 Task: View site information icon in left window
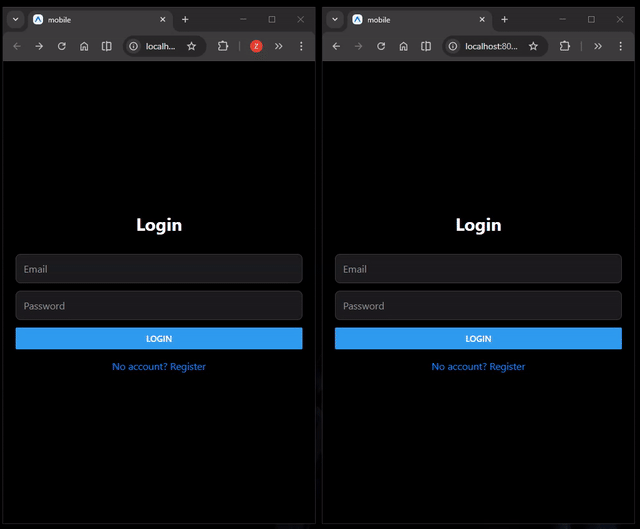pyautogui.click(x=133, y=46)
